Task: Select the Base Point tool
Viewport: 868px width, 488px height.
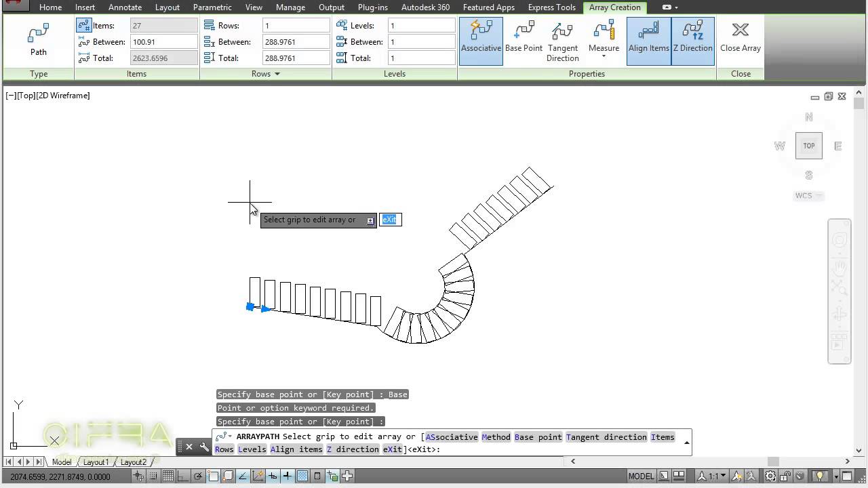Action: 524,37
